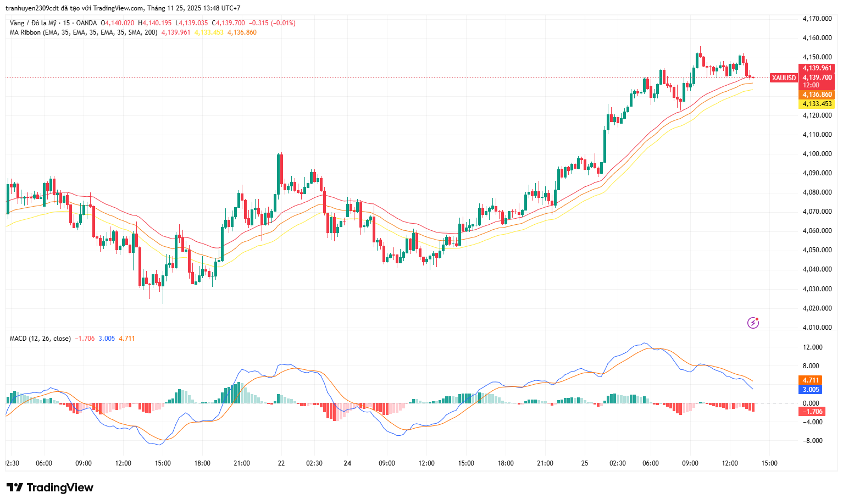Click the orange 4,136.860 price axis label
This screenshot has width=843, height=504.
coord(817,95)
